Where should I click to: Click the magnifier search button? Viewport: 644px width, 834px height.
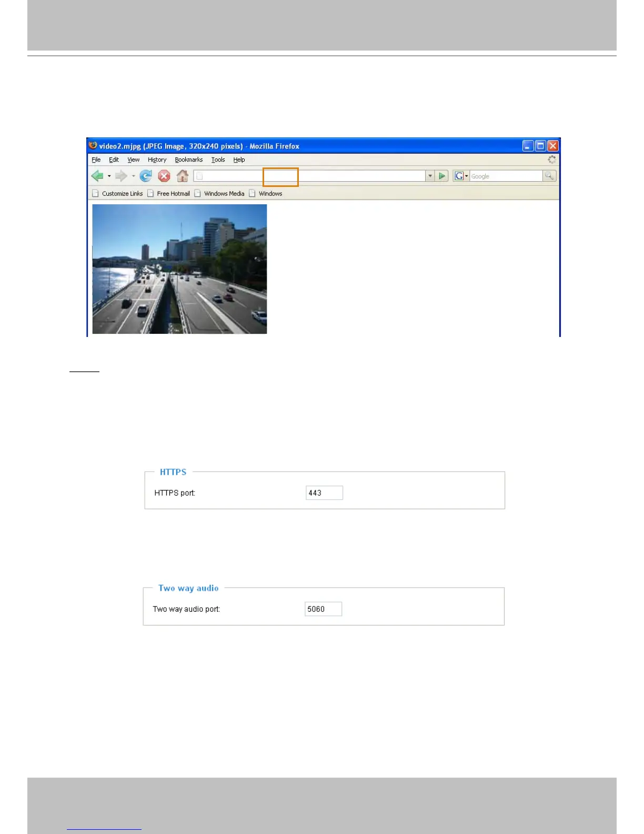click(x=549, y=176)
